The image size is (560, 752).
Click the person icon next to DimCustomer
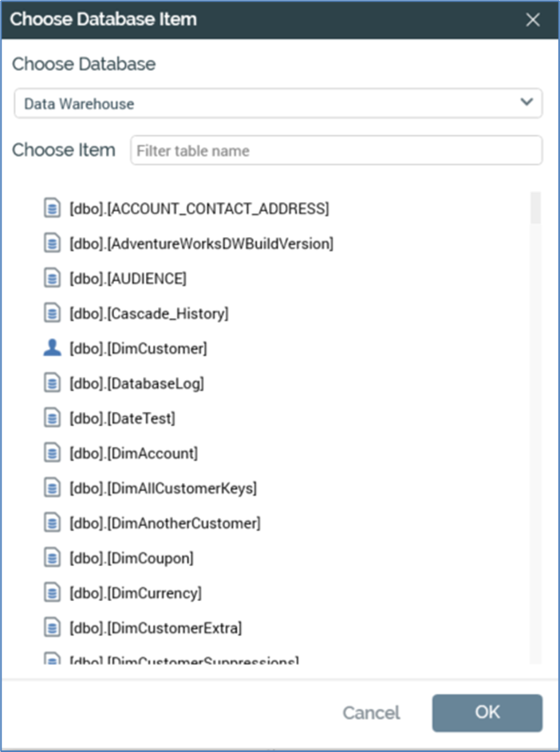tap(52, 348)
